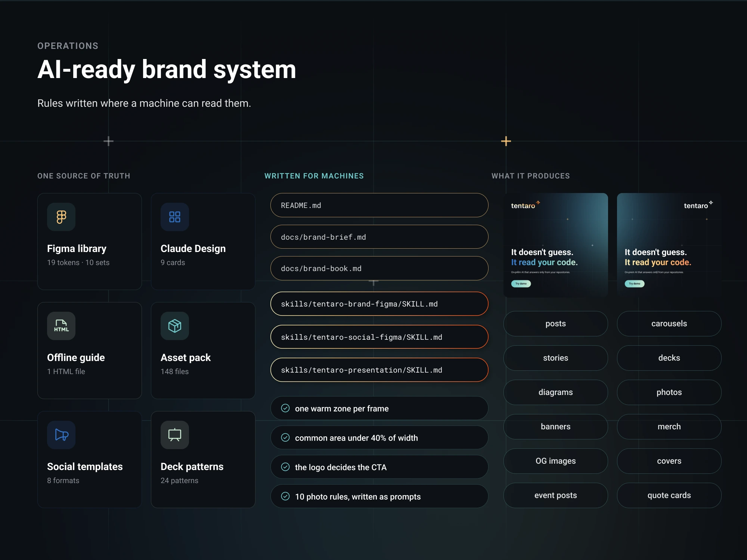Click the 'Offline guide' card title
Screen dimensions: 747x560
[76, 358]
